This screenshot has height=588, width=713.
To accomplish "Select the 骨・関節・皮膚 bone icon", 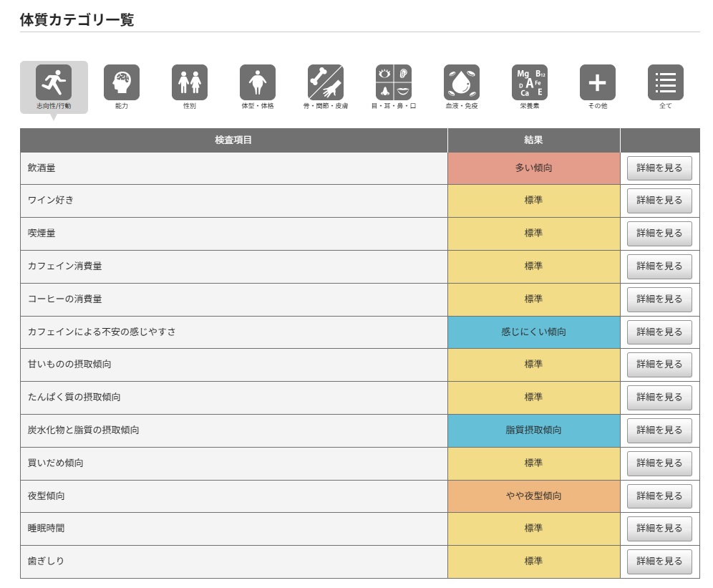I will (x=326, y=82).
